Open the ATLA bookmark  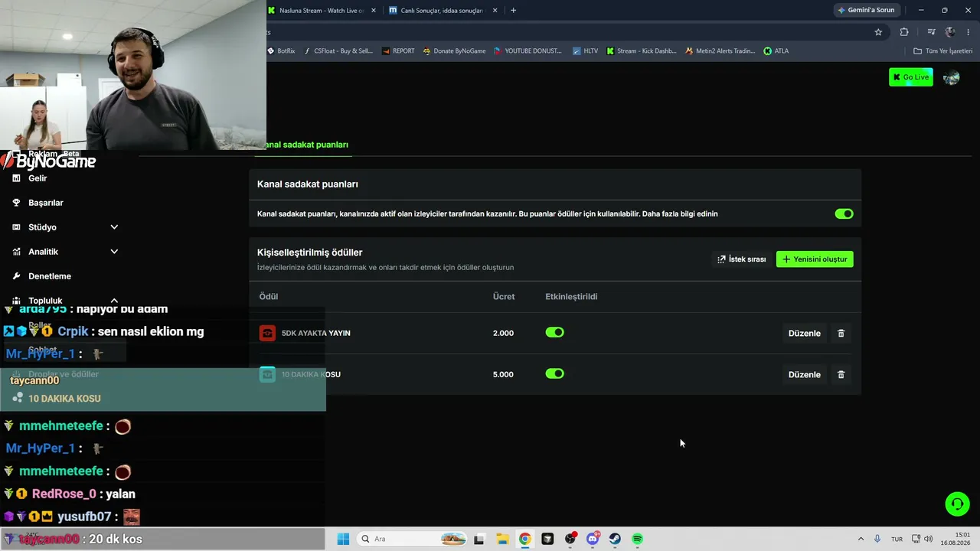click(776, 51)
